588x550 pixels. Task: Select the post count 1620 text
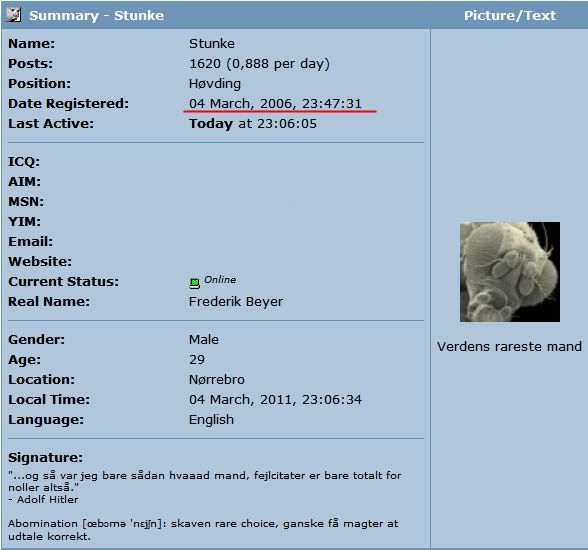[205, 64]
